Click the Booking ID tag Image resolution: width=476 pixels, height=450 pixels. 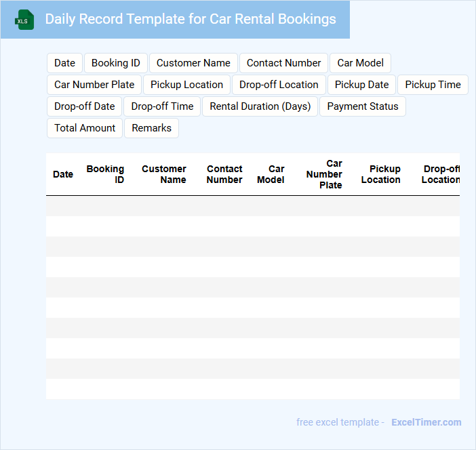pos(115,63)
